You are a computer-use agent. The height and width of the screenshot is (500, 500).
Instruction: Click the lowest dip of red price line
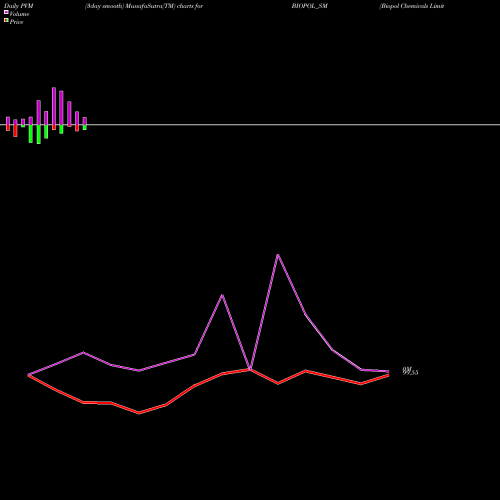coord(139,413)
